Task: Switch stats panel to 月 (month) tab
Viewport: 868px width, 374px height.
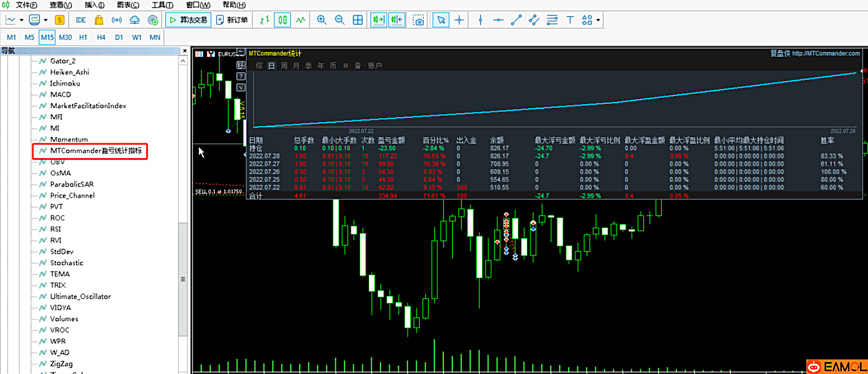Action: (x=296, y=66)
